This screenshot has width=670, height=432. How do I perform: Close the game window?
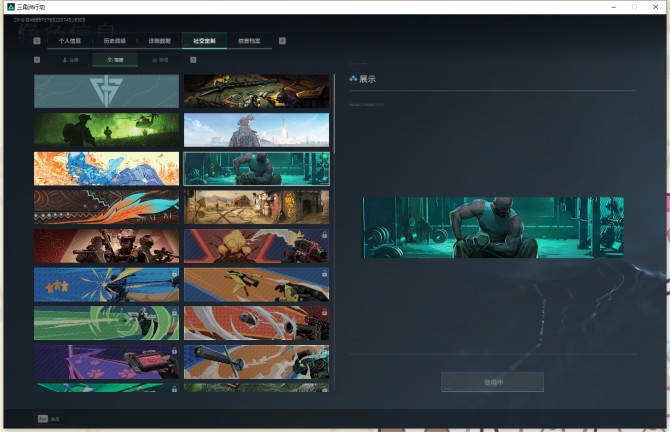[x=655, y=7]
